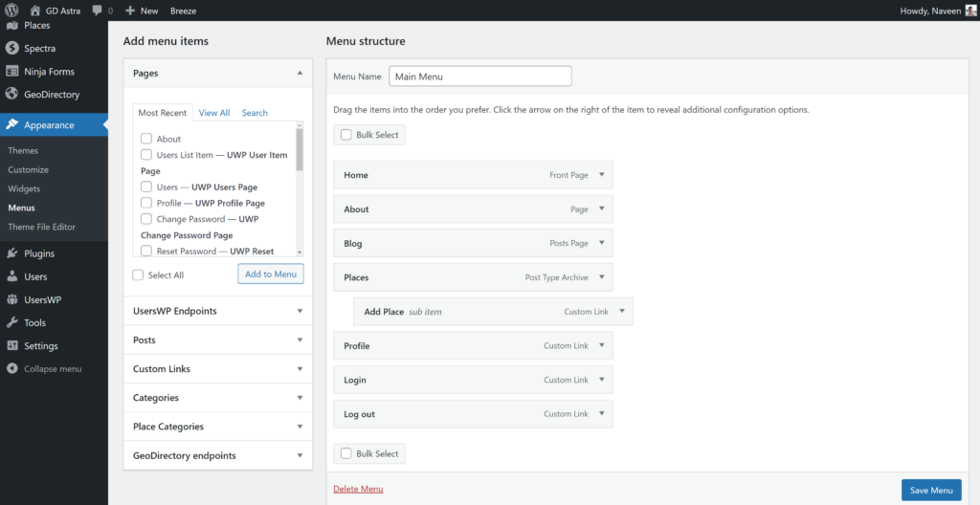Viewport: 980px width, 505px height.
Task: Click the WordPress logo icon
Action: (x=11, y=11)
